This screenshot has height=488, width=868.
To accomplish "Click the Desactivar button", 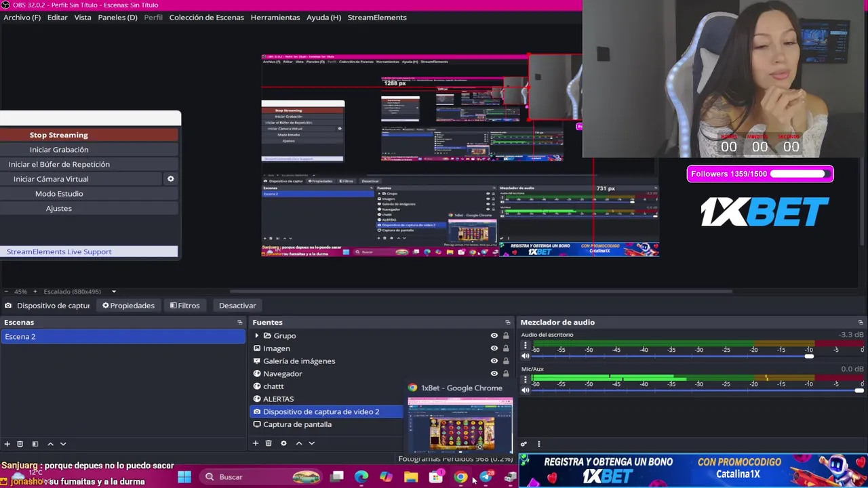I will click(x=237, y=306).
